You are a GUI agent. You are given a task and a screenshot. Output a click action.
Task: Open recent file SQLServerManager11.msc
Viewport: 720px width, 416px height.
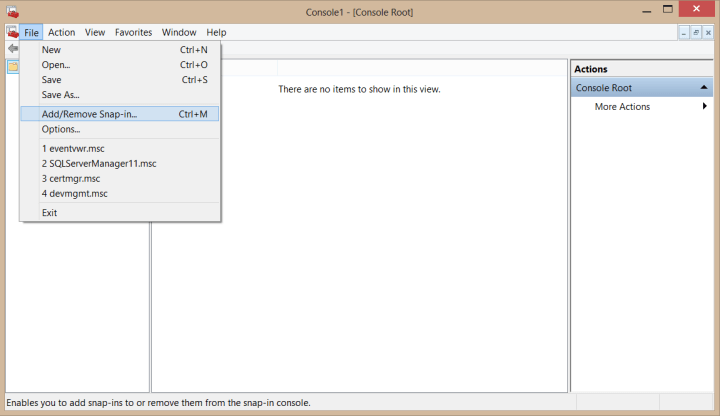pos(98,163)
